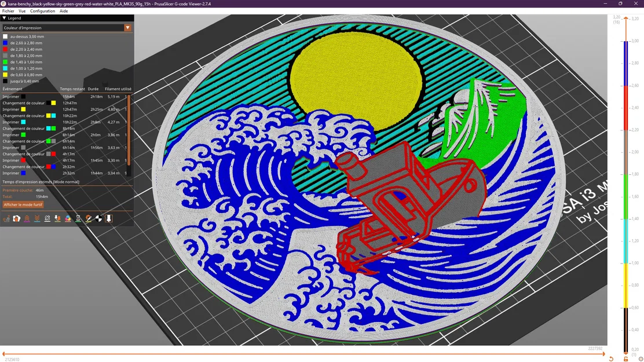The image size is (644, 362).
Task: Toggle travel moves visibility in the toolbar
Action: coord(7,218)
